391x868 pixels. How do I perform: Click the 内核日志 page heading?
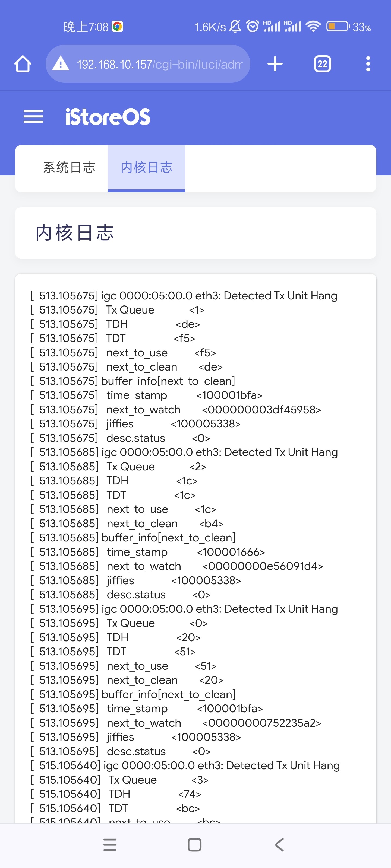(75, 232)
